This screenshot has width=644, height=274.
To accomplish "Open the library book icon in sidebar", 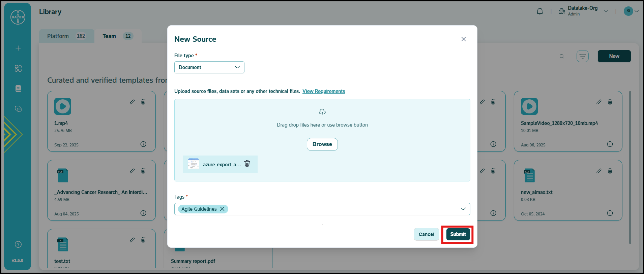I will pos(18,89).
